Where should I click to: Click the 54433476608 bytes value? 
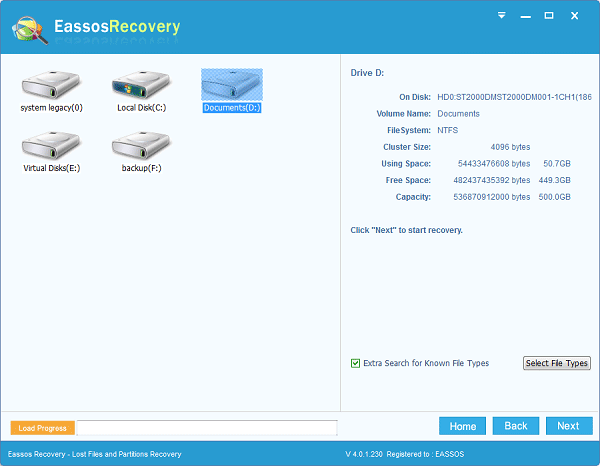coord(494,164)
